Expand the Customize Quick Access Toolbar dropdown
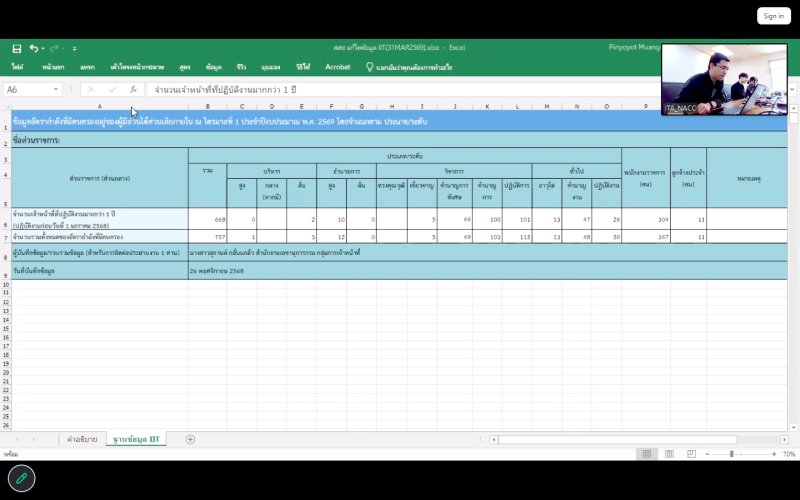 click(76, 48)
